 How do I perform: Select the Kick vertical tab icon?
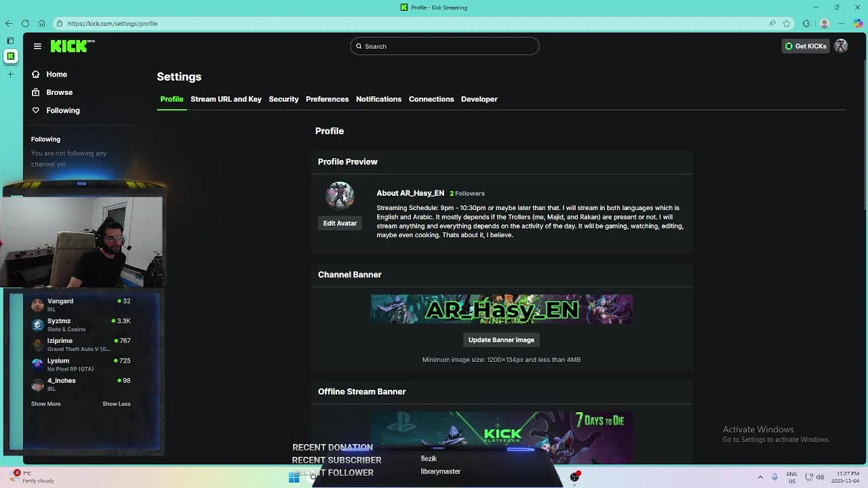10,56
